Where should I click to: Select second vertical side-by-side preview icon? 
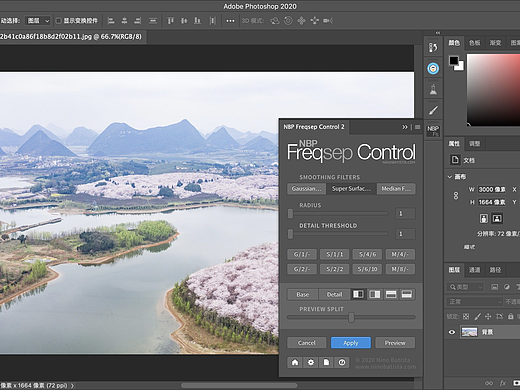tap(375, 294)
